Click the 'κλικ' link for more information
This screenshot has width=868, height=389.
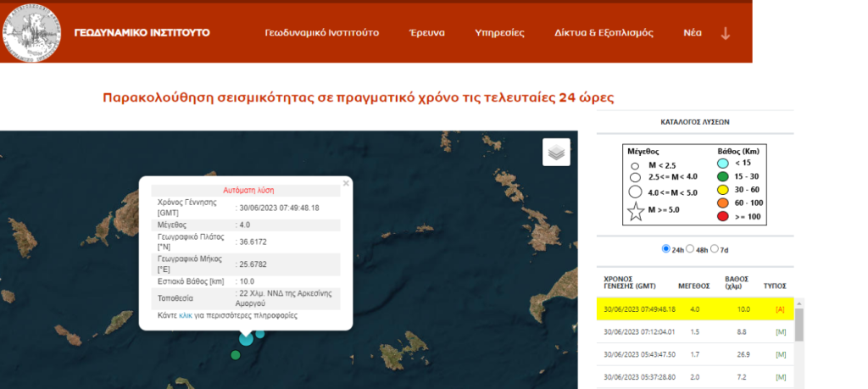point(187,315)
